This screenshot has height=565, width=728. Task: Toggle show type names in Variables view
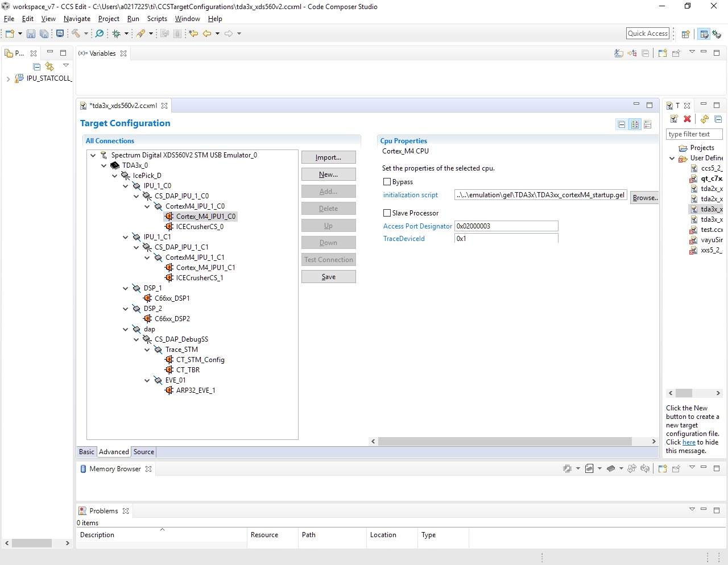[x=619, y=53]
